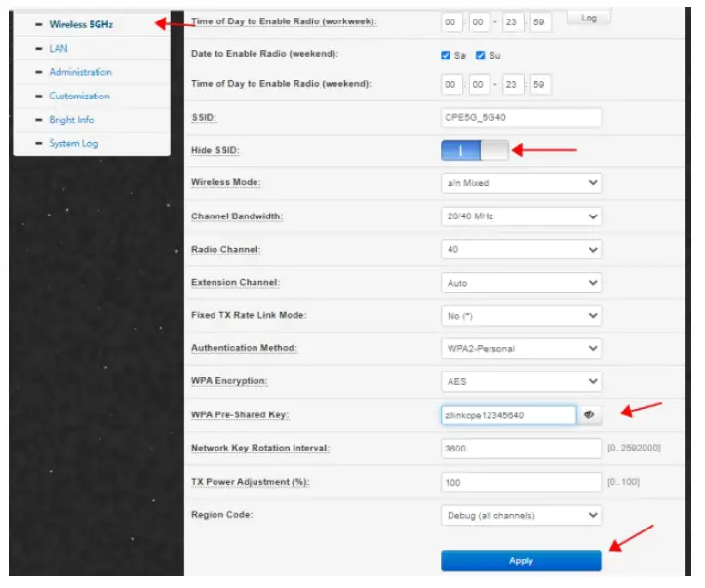Screen dimensions: 705x588
Task: Click the weekend start minute field
Action: coord(479,85)
